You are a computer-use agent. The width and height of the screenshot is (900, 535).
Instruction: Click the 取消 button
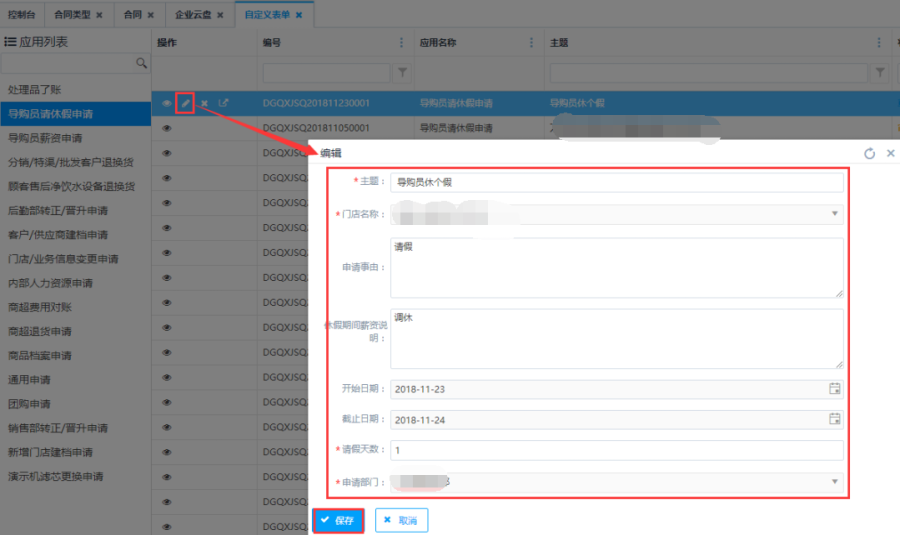401,520
